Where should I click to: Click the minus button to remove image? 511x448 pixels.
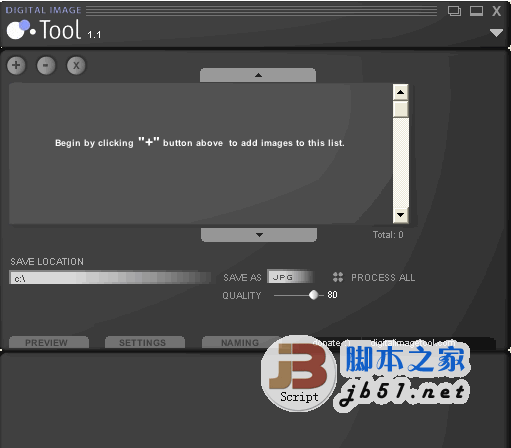(46, 65)
